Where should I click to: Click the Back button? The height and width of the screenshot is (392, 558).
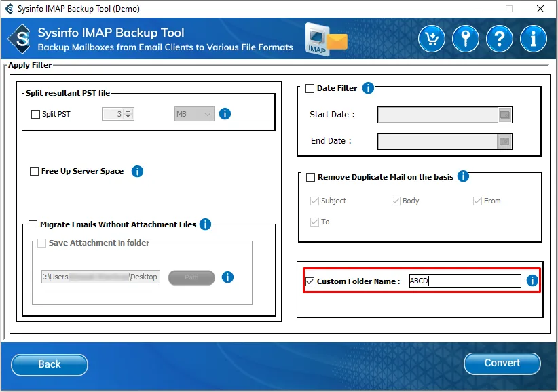pyautogui.click(x=50, y=365)
